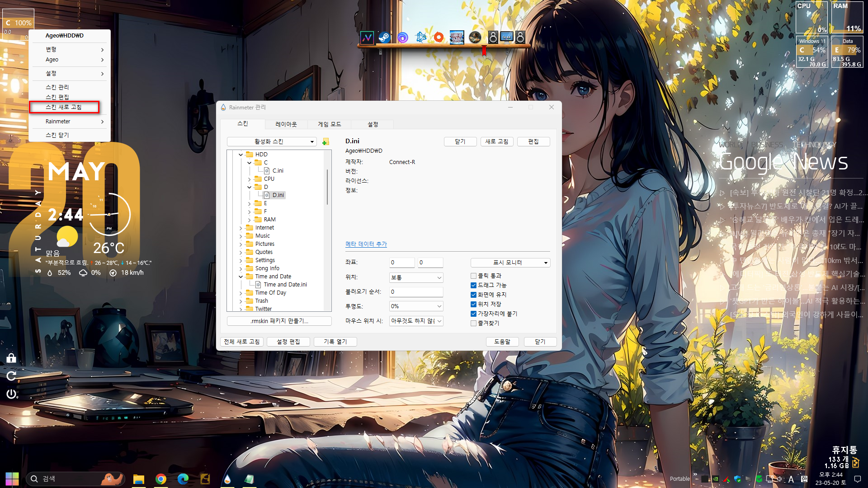Open File Explorer from the taskbar
The image size is (868, 488).
(138, 479)
